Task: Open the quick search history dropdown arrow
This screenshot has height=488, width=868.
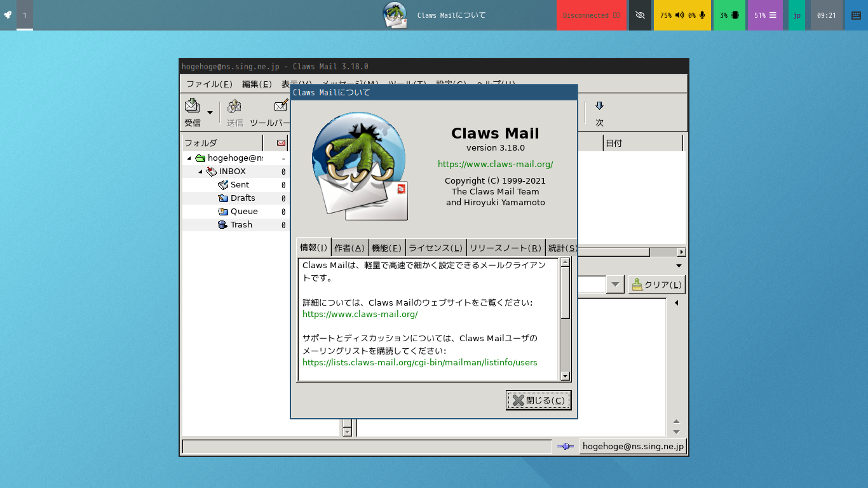Action: click(x=614, y=285)
